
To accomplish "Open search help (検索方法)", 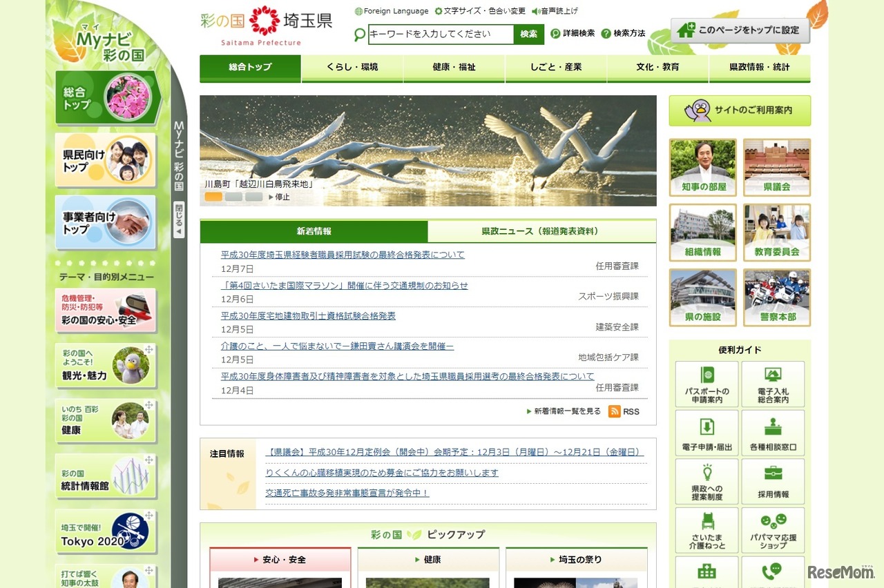I will point(623,33).
